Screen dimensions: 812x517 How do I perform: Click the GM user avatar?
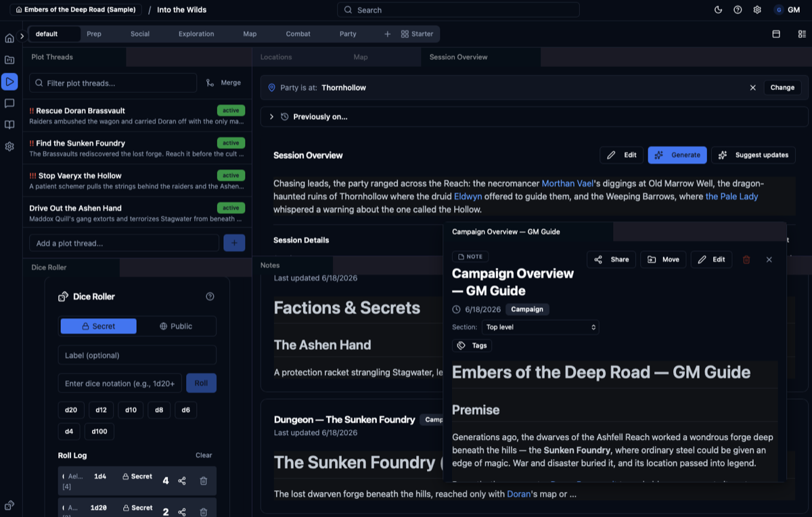(x=779, y=10)
